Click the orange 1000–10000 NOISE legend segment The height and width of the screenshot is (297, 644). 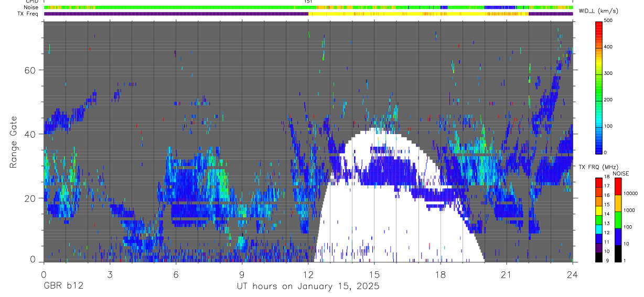tap(618, 203)
